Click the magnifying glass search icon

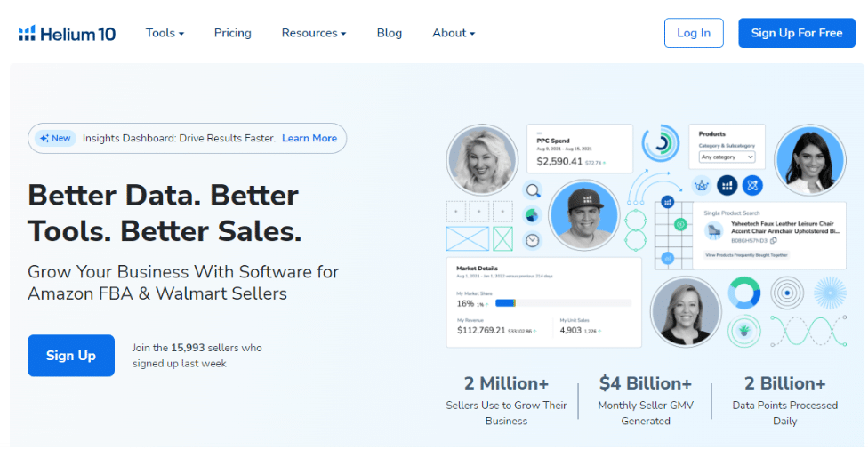click(533, 189)
